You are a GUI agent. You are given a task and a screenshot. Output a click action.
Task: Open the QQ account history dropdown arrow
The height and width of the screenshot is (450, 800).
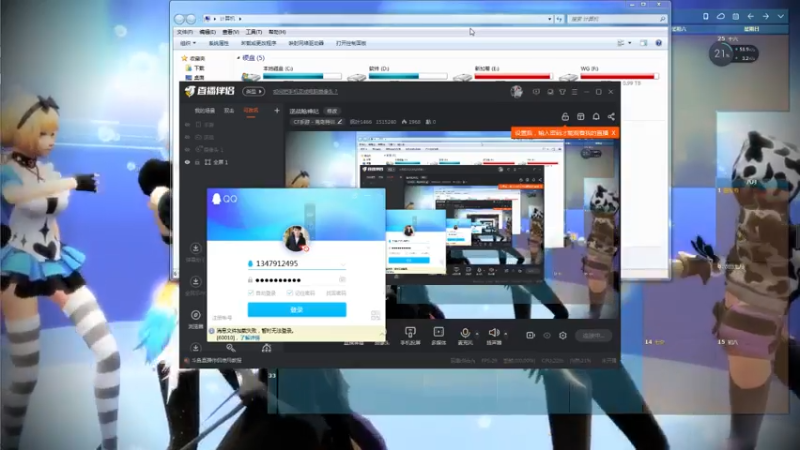tap(342, 264)
